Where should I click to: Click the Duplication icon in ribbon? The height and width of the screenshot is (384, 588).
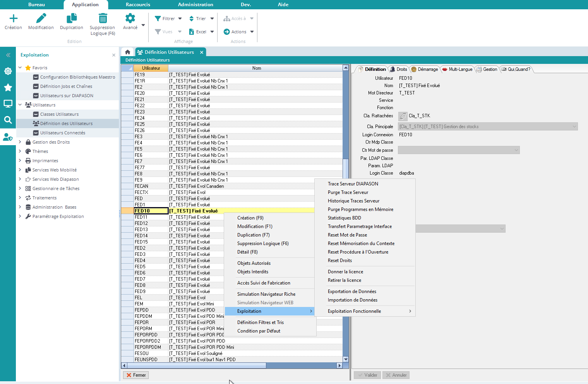[72, 19]
